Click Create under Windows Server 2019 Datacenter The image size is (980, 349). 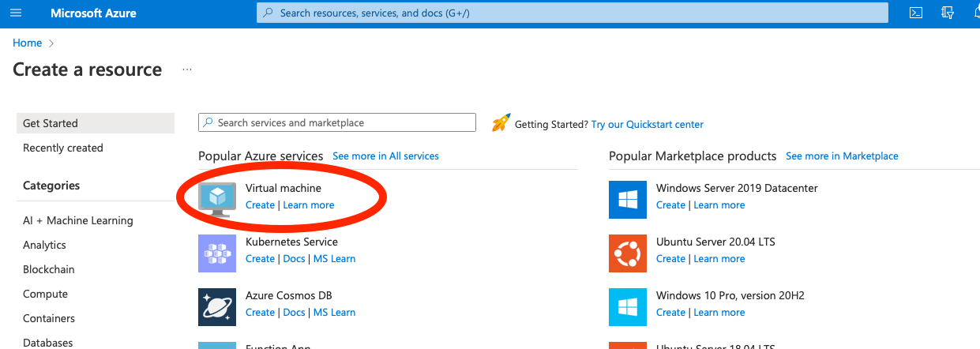tap(670, 205)
